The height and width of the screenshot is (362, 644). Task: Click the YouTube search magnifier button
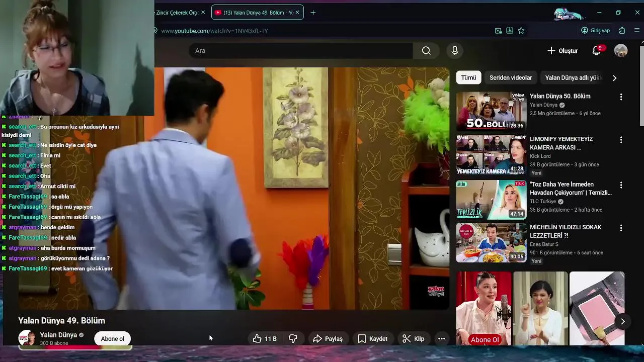coord(426,51)
